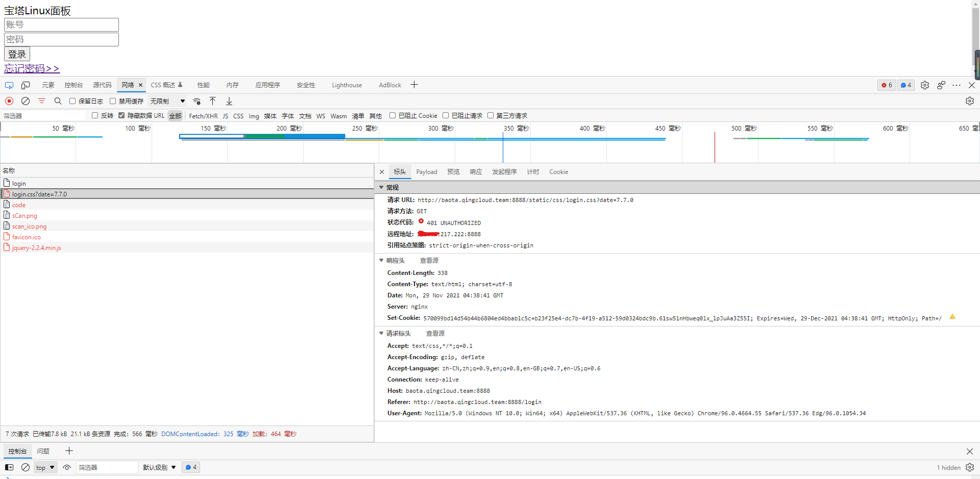The height and width of the screenshot is (479, 980).
Task: Open the 计时 tab
Action: point(533,172)
